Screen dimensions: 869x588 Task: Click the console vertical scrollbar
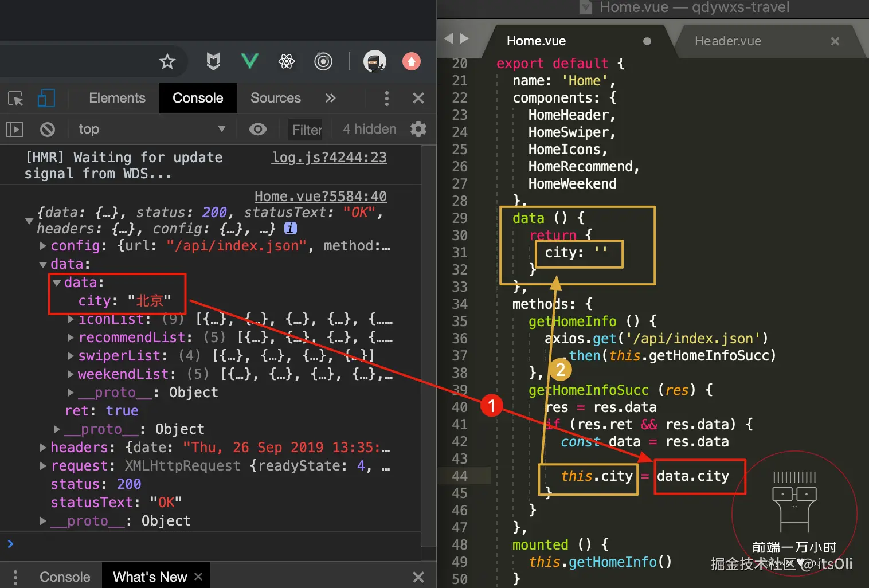[x=428, y=346]
